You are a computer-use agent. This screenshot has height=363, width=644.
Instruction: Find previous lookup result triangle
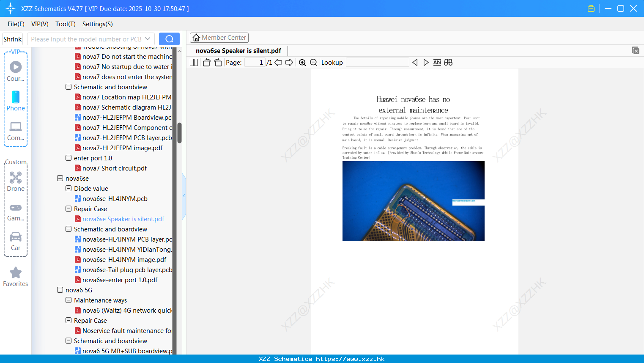pyautogui.click(x=415, y=63)
